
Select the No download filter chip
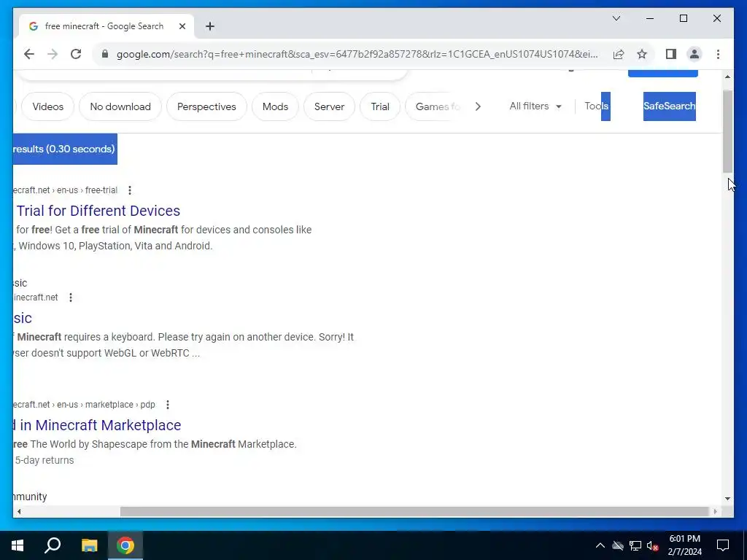pos(120,106)
